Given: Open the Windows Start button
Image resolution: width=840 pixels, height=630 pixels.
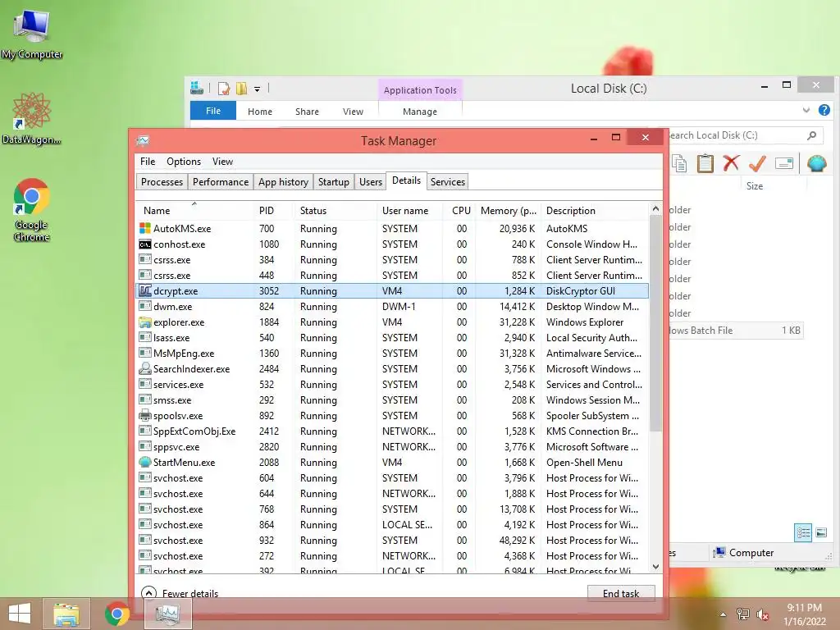Looking at the screenshot, I should pyautogui.click(x=20, y=614).
